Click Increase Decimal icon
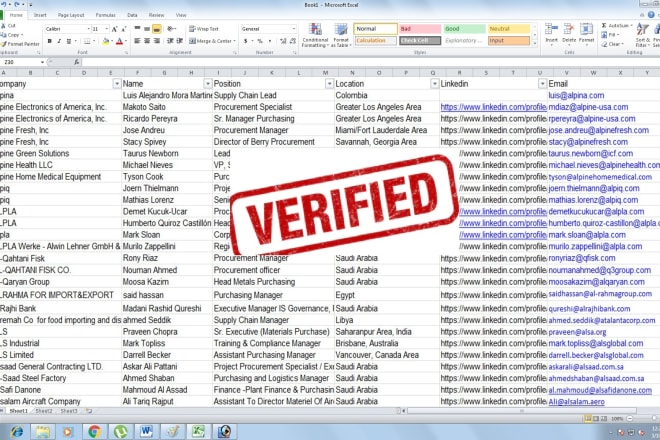Image resolution: width=660 pixels, height=440 pixels. click(283, 41)
